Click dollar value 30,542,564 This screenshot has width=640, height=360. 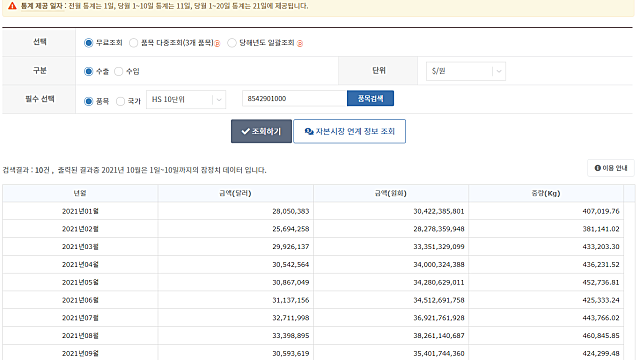pyautogui.click(x=291, y=264)
